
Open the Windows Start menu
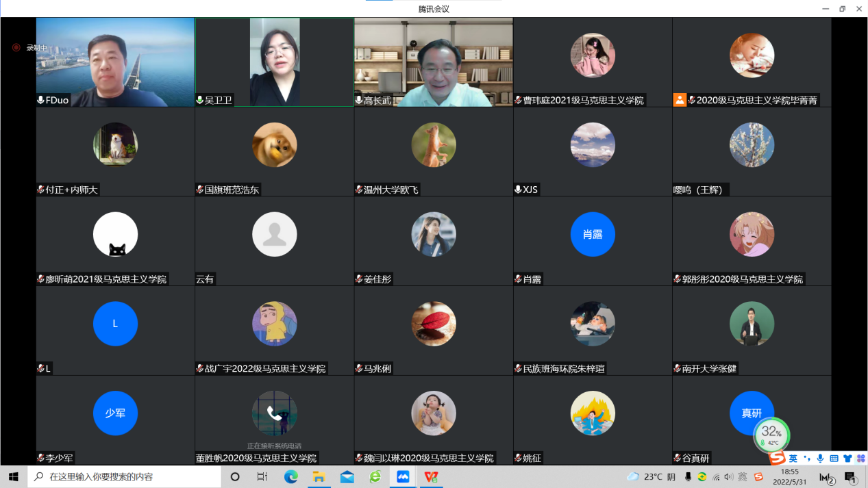coord(13,476)
